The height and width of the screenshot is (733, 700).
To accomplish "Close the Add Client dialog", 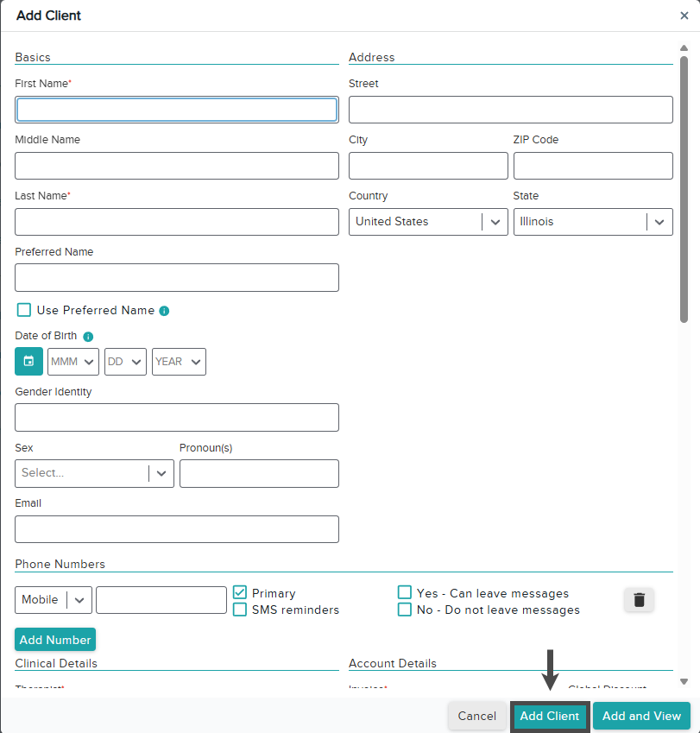I will pyautogui.click(x=684, y=16).
